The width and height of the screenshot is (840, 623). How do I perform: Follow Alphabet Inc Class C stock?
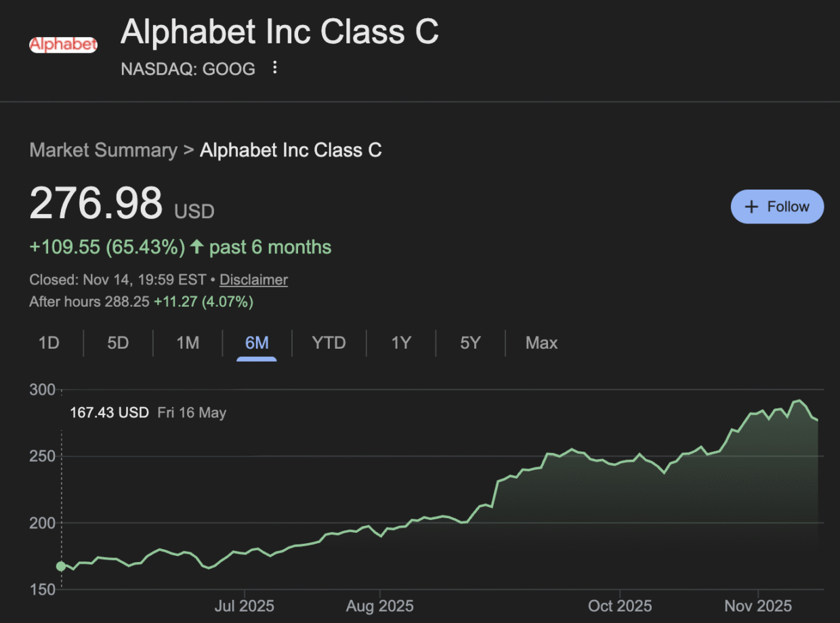(x=777, y=207)
